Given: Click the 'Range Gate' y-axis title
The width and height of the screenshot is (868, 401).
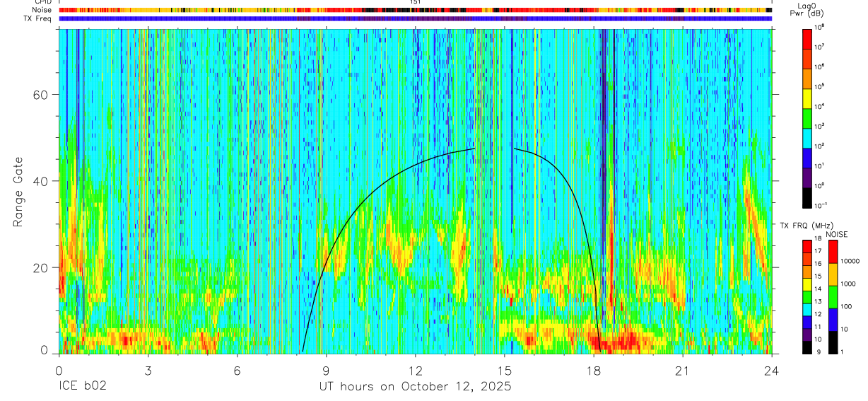Looking at the screenshot, I should pos(18,192).
